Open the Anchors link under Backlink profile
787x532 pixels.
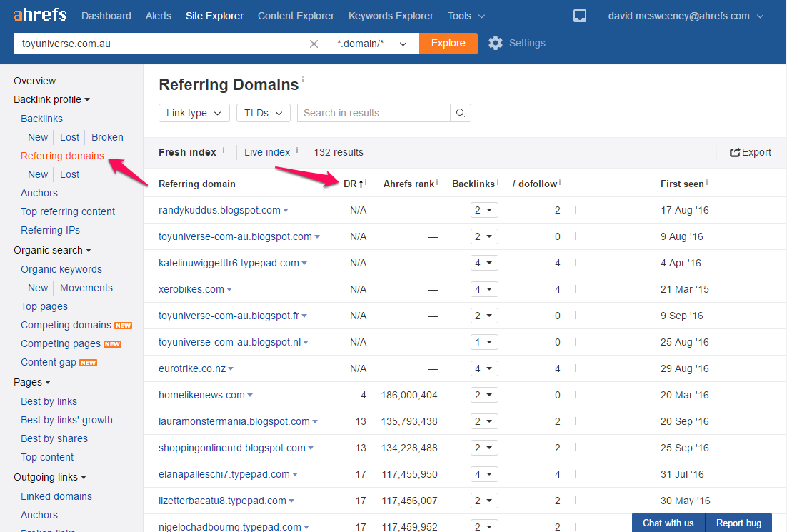pos(39,193)
